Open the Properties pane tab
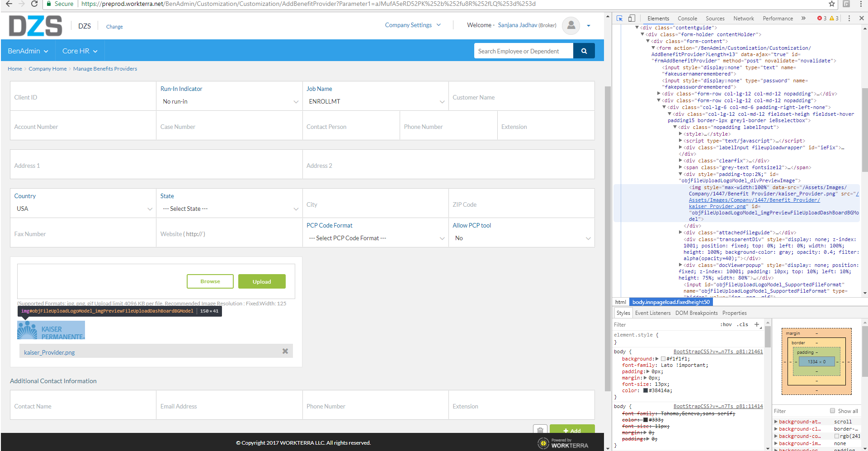The height and width of the screenshot is (451, 868). coord(735,313)
